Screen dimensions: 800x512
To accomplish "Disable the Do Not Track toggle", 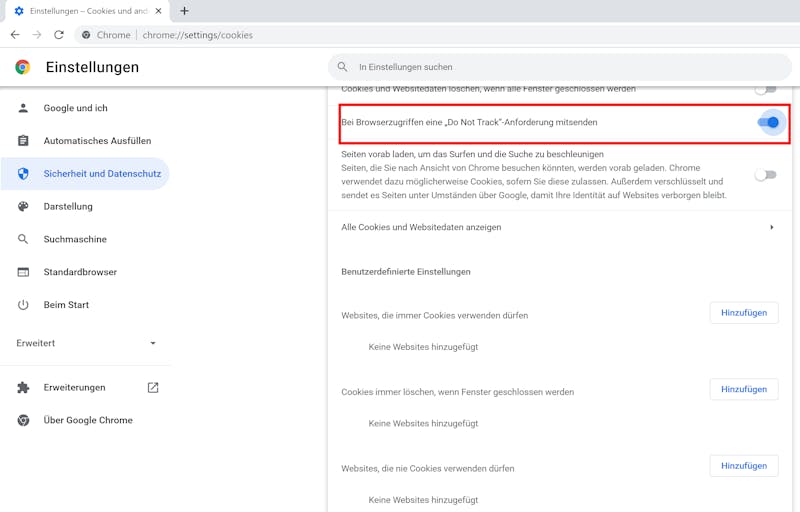I will [x=767, y=122].
